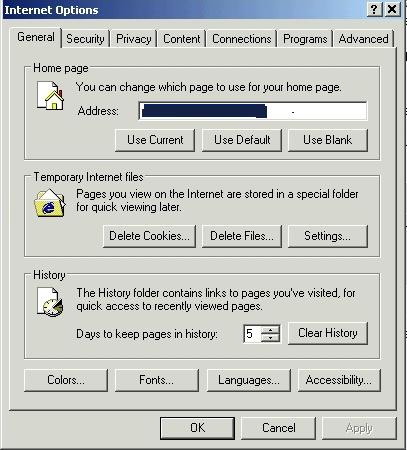Screen dimensions: 407x450
Task: Increase days in history with up arrow
Action: tap(270, 330)
